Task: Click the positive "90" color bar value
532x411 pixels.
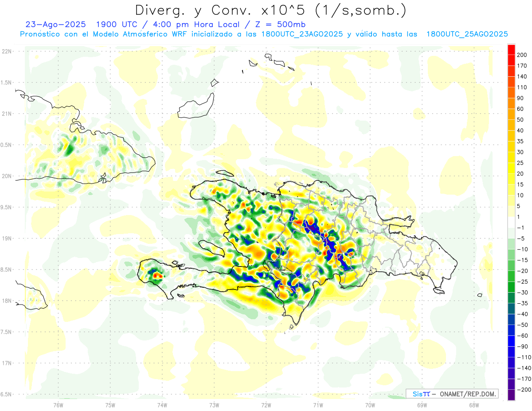Action: point(520,98)
